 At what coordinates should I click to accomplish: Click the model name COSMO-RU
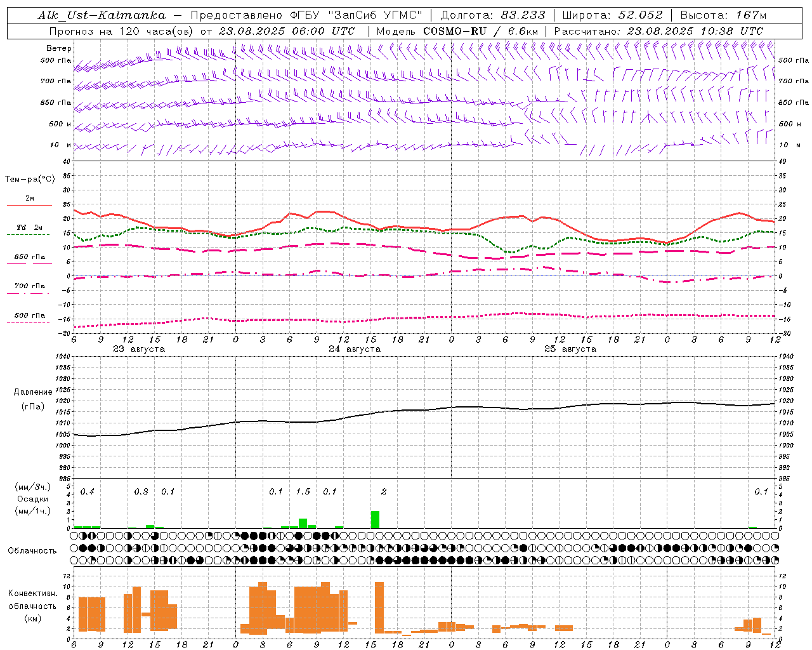click(x=455, y=31)
